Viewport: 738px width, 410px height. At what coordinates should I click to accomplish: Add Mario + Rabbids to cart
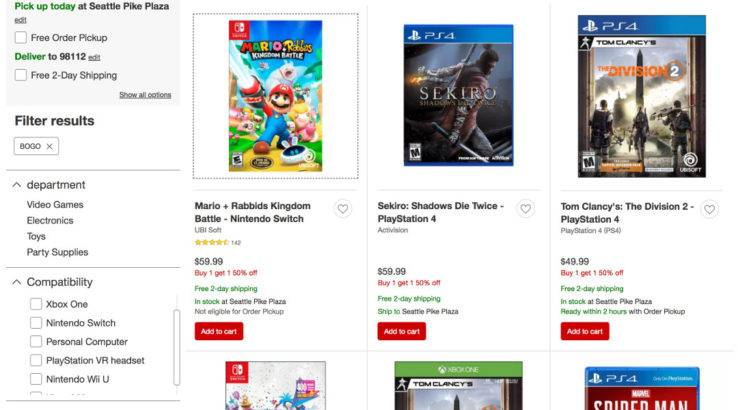(218, 331)
